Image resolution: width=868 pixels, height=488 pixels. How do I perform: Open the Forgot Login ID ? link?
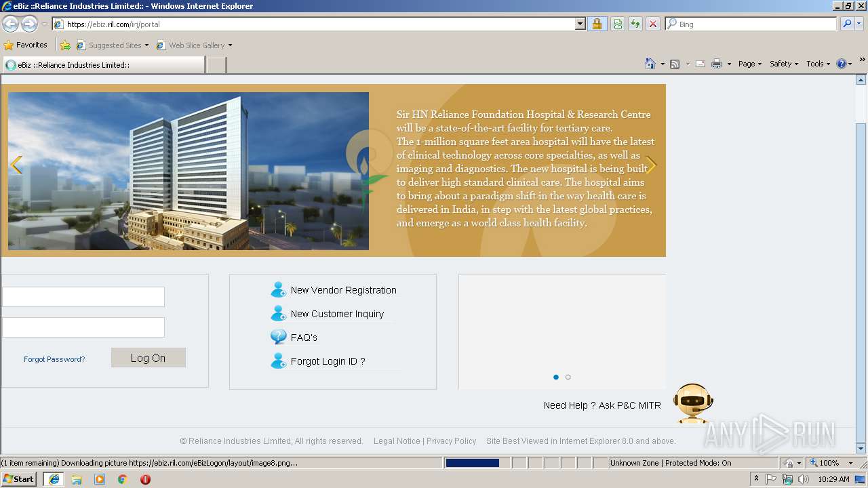(x=328, y=361)
